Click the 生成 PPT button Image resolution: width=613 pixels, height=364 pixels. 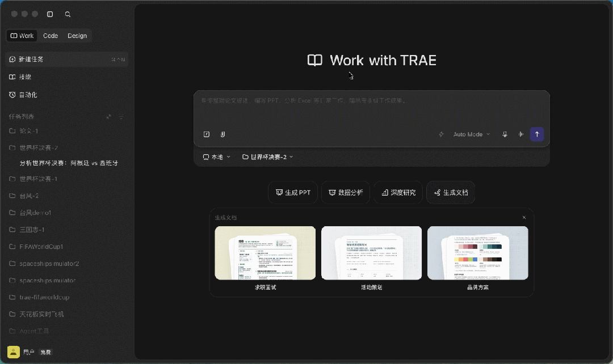293,193
